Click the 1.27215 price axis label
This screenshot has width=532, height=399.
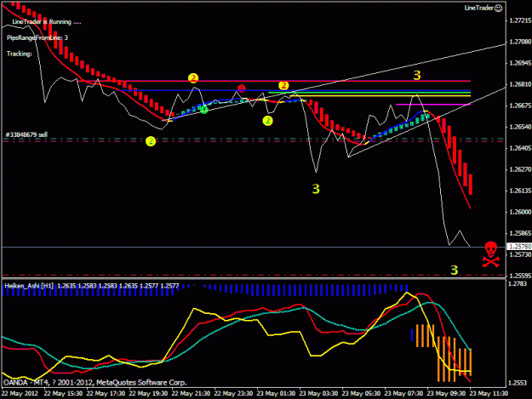click(520, 20)
